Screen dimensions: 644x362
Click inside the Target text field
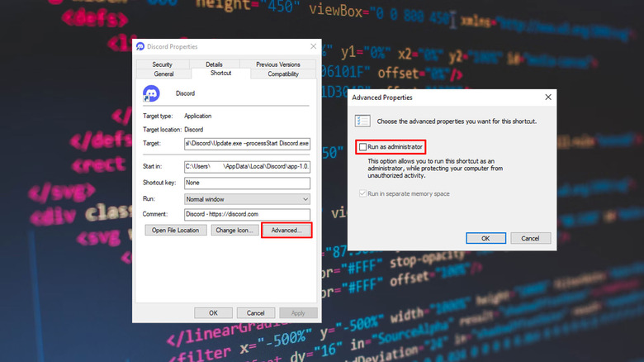247,143
